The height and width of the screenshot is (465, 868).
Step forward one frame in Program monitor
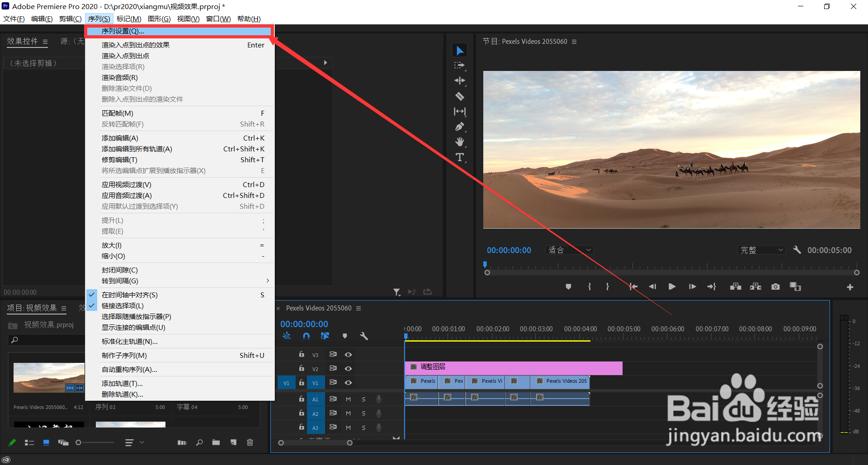692,287
